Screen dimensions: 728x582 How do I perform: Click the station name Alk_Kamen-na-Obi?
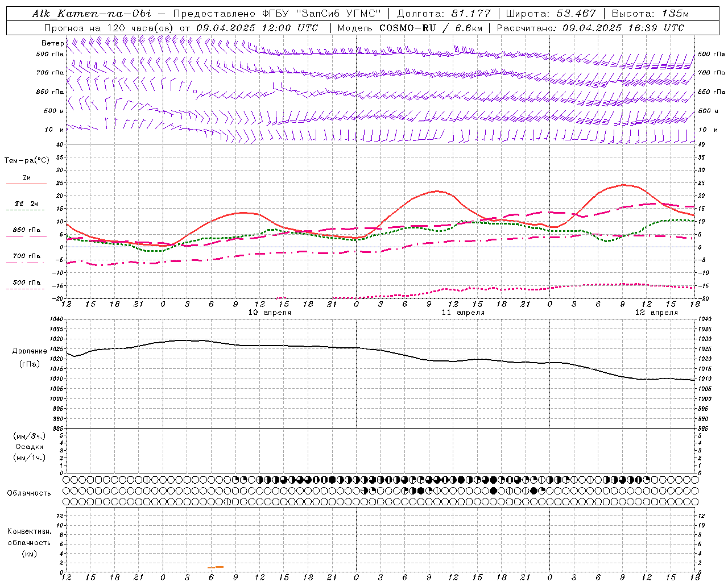(92, 14)
